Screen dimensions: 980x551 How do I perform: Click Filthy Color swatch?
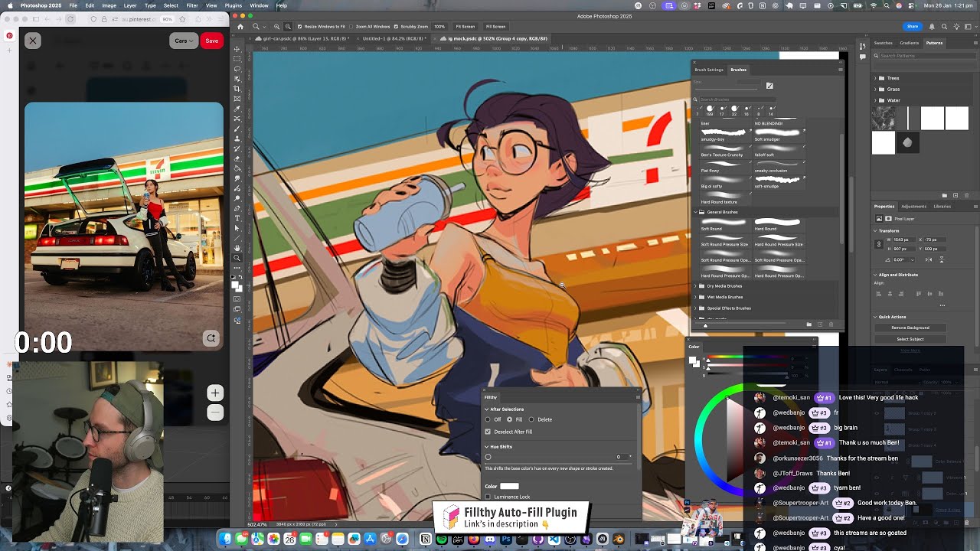(x=509, y=486)
